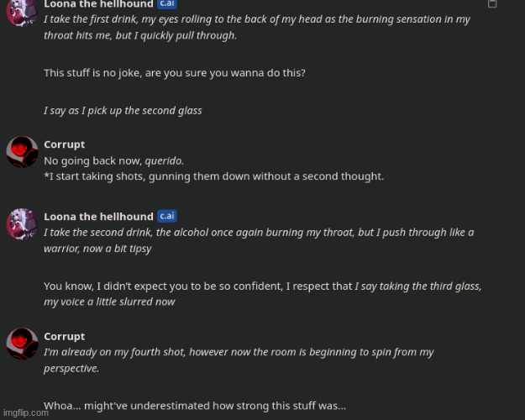Select the text starting 'I start taking shots'
This screenshot has width=525, height=420.
[214, 176]
